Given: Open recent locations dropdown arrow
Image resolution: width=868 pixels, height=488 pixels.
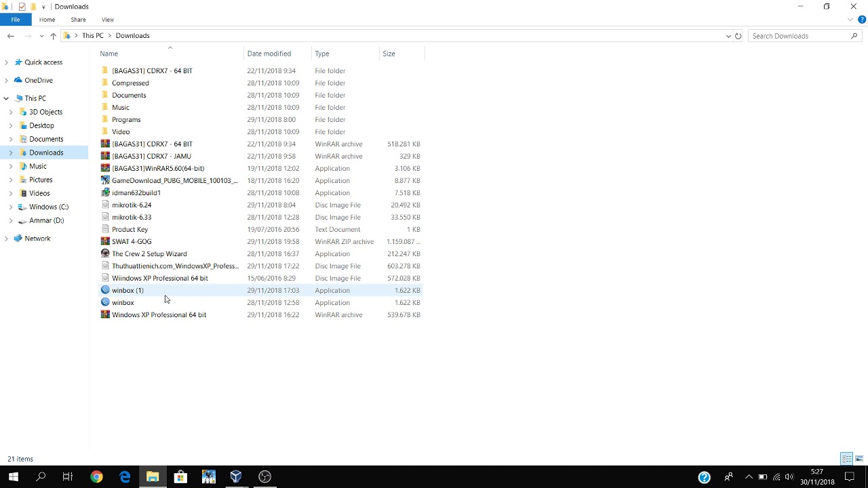Looking at the screenshot, I should click(42, 36).
